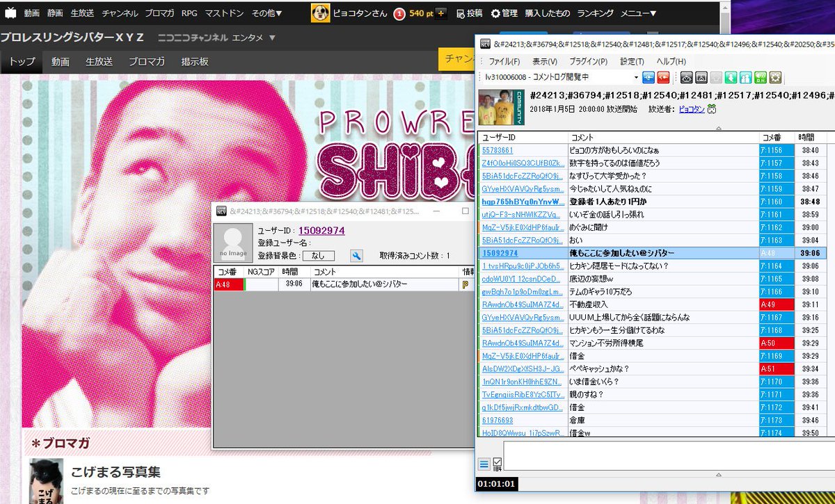This screenshot has height=504, width=835.
Task: Click the red A:48 cell in user window
Action: point(229,284)
